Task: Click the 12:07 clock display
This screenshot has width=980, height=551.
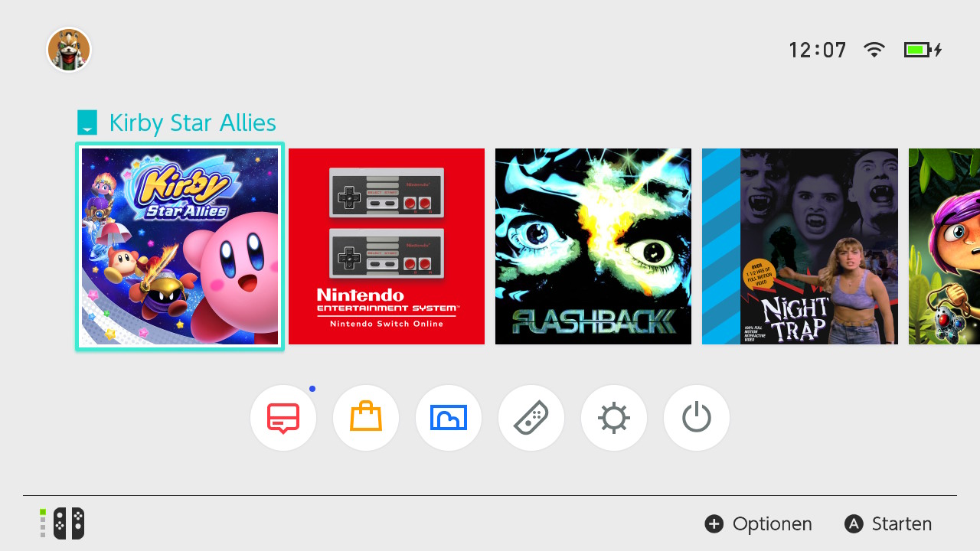Action: coord(818,51)
